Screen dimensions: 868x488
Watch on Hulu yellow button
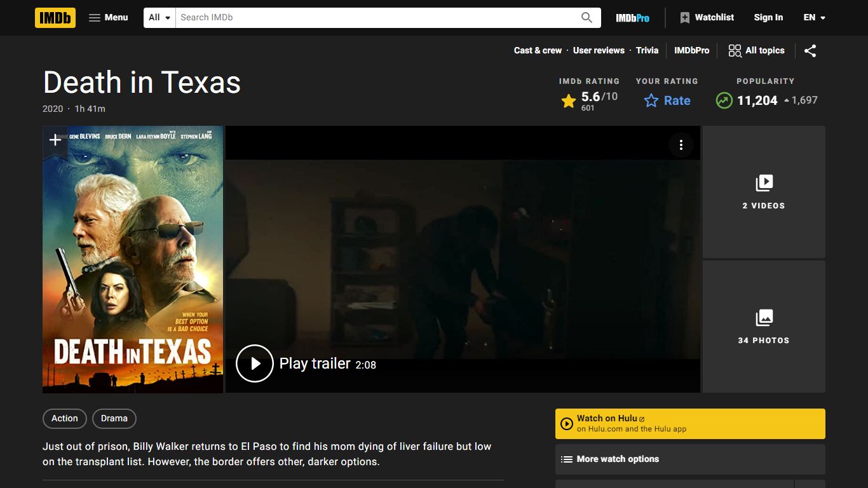(690, 424)
